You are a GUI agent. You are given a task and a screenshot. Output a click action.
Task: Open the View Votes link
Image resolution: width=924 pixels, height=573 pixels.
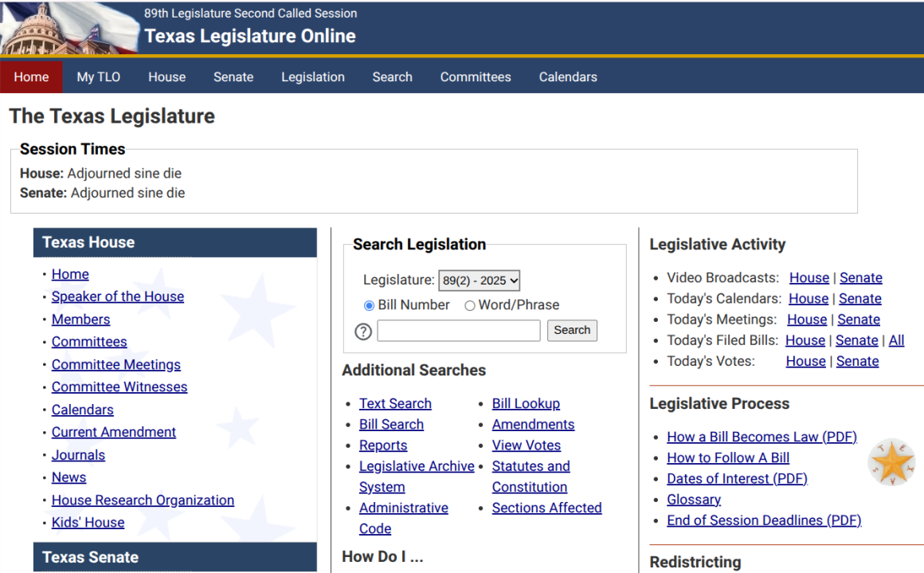pyautogui.click(x=527, y=445)
